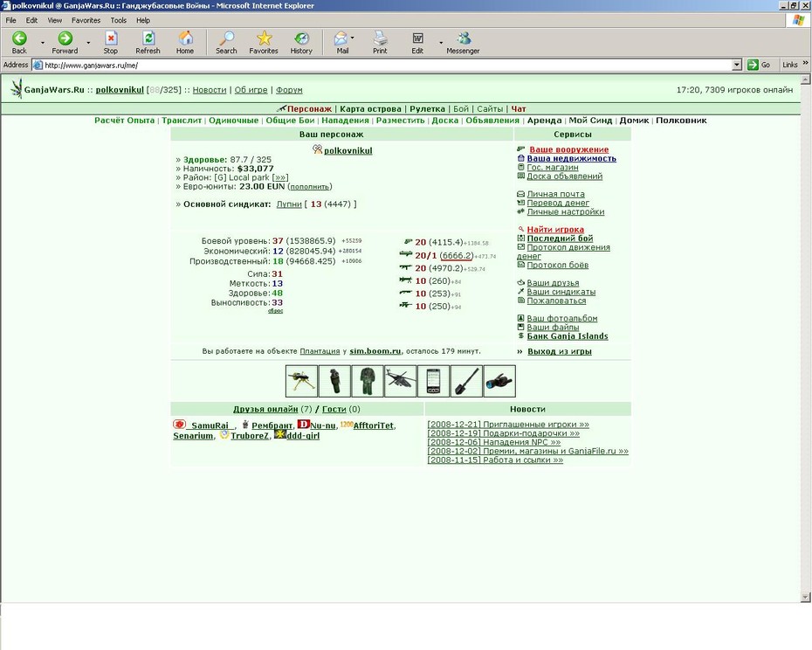Viewport: 812px width, 650px height.
Task: Open the Лупни syndicate link
Action: [x=289, y=204]
